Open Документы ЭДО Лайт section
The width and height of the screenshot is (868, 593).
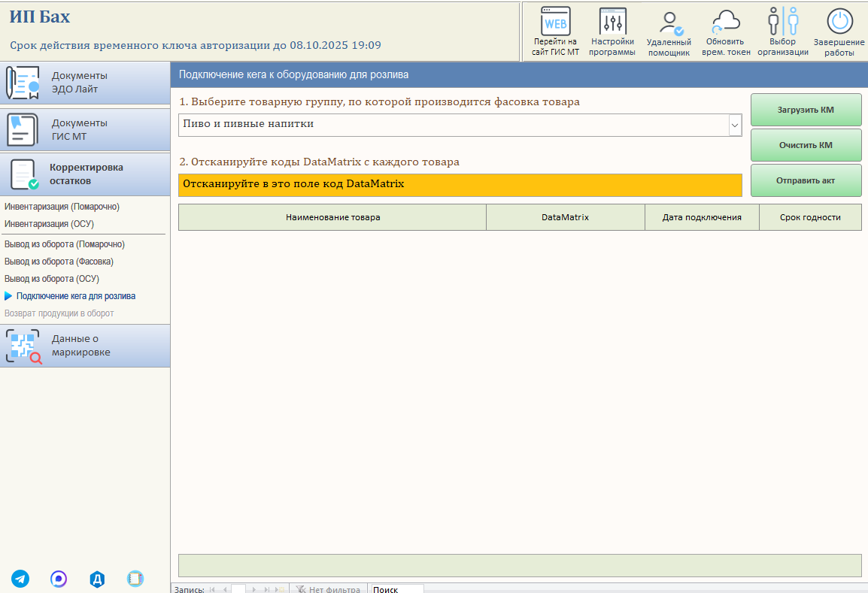click(85, 83)
